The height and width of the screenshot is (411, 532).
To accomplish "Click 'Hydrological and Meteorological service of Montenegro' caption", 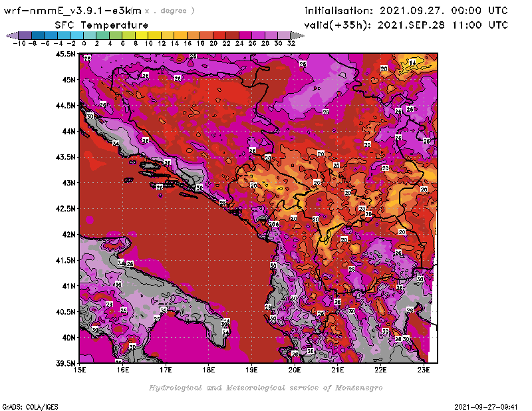I will coord(265,388).
